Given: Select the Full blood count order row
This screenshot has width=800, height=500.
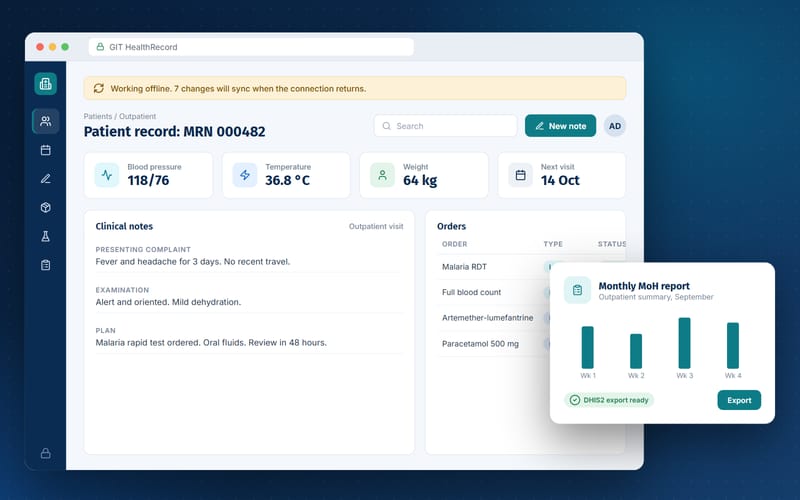Looking at the screenshot, I should pos(494,292).
